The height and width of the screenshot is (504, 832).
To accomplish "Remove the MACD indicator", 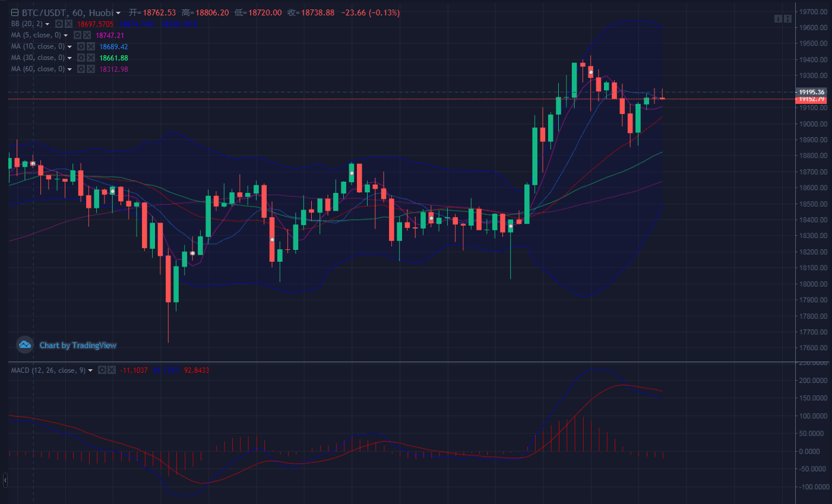I will click(112, 370).
